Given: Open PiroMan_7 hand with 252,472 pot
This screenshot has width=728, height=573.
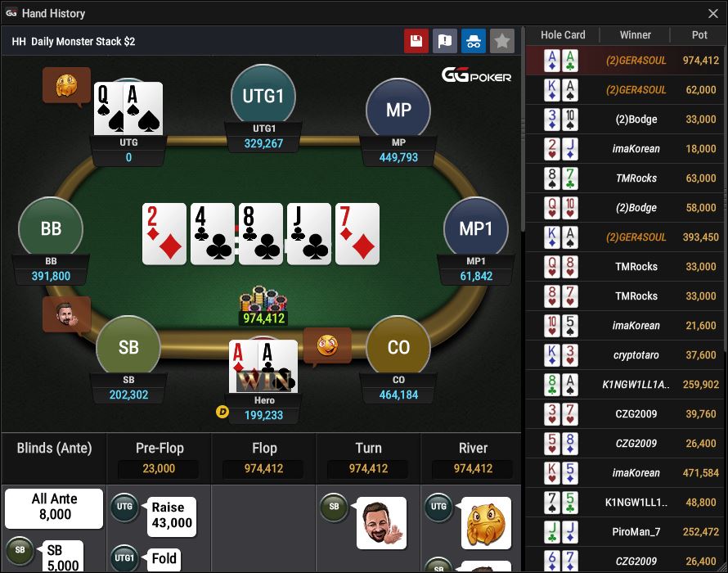Looking at the screenshot, I should click(x=625, y=531).
